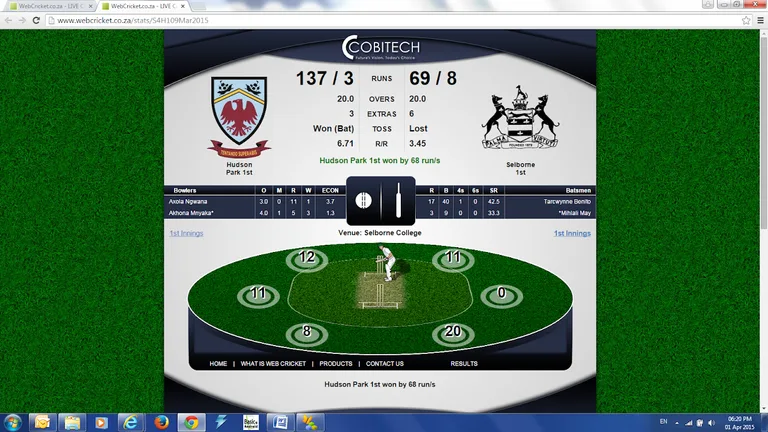
Task: Click the wagon wheel zone showing 12
Action: 307,258
